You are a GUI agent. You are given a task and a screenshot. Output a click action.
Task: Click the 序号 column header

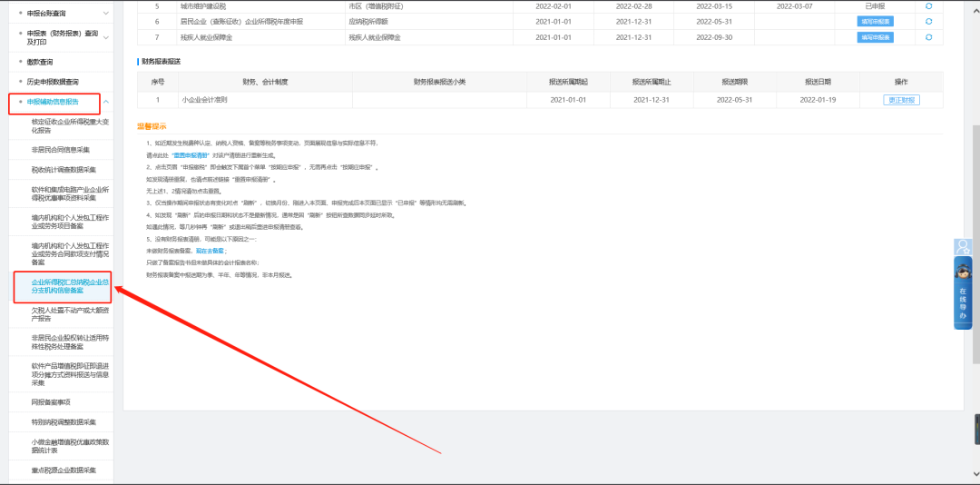click(158, 82)
